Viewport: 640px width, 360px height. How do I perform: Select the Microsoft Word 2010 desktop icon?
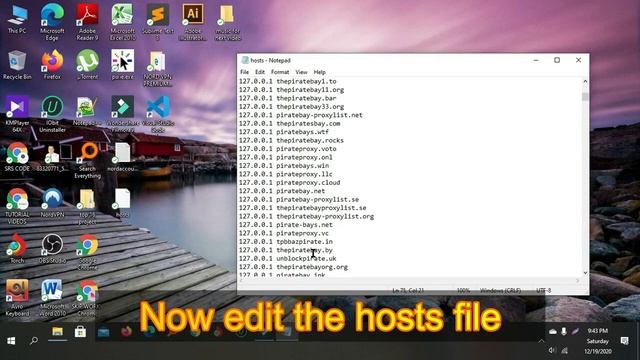(52, 298)
